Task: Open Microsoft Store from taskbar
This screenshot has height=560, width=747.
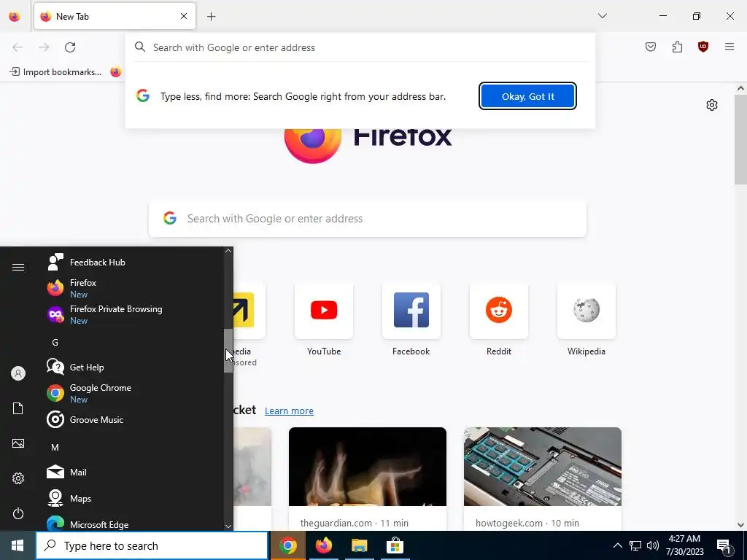Action: coord(395,545)
